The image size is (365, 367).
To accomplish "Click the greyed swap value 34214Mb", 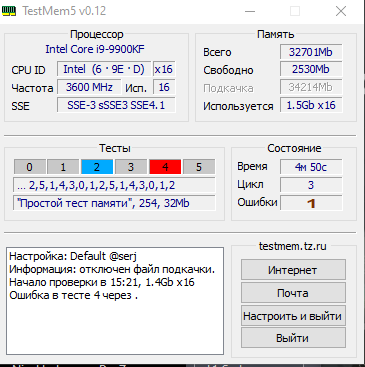I will (311, 87).
